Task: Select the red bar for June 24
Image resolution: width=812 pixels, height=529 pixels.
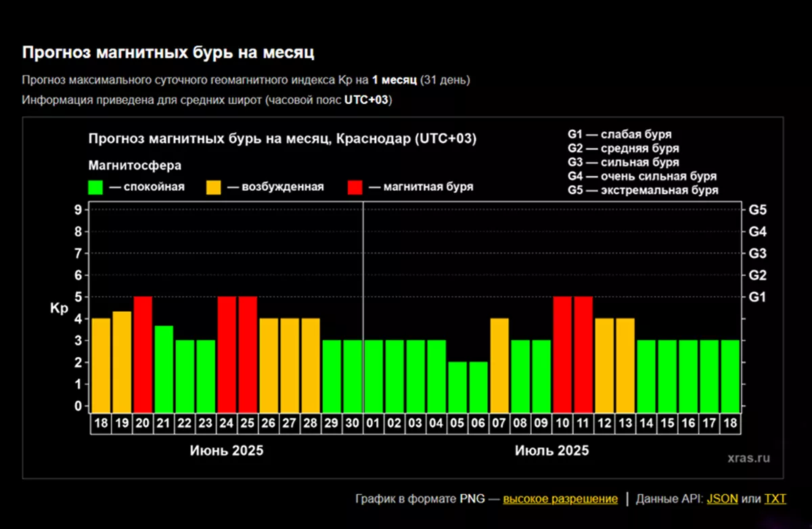Action: click(x=227, y=354)
